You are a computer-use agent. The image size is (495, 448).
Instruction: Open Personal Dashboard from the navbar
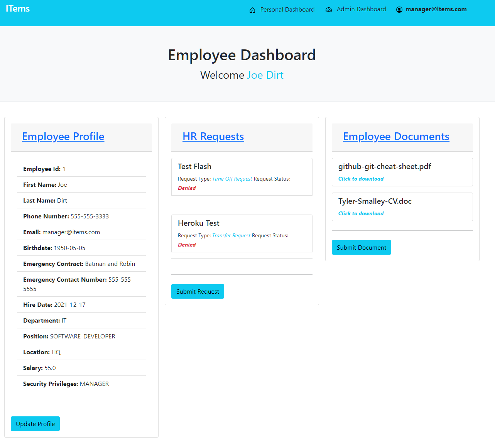point(287,10)
